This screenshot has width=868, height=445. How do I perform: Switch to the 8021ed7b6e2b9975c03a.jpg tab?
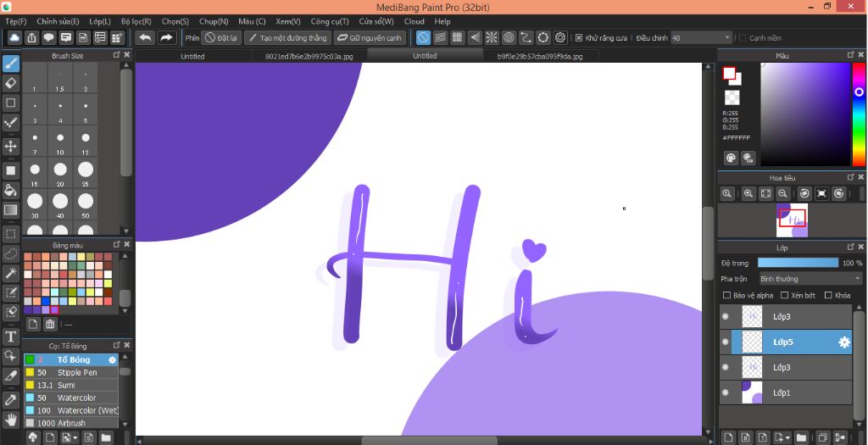pos(309,56)
